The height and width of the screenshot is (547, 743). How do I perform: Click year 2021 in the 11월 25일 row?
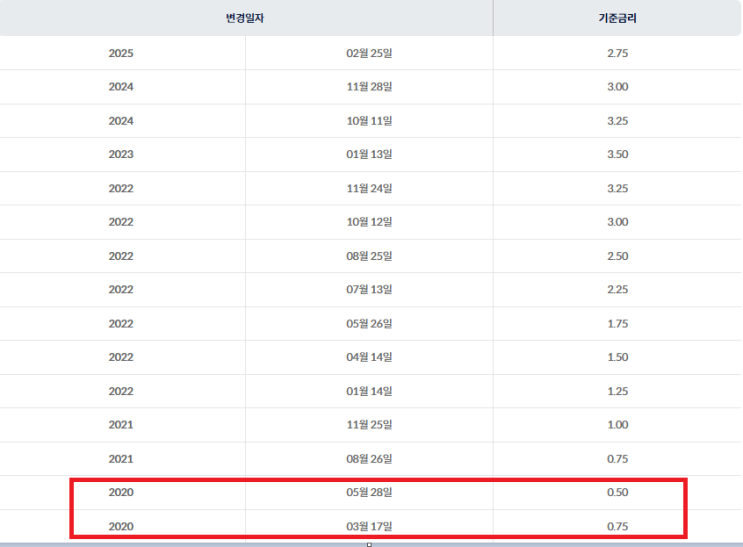coord(121,425)
